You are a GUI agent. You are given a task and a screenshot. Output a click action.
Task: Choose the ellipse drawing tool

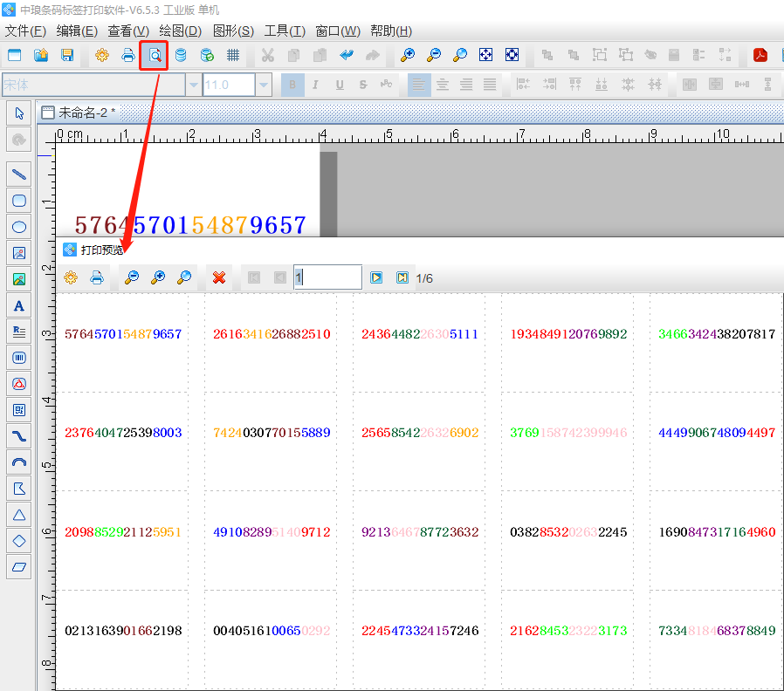tap(19, 227)
